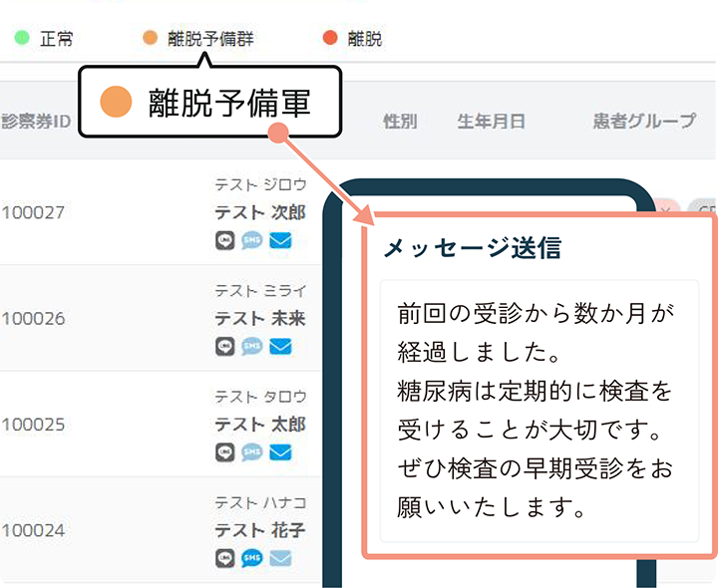The image size is (718, 588).
Task: Click patient ID 100027
Action: (33, 213)
